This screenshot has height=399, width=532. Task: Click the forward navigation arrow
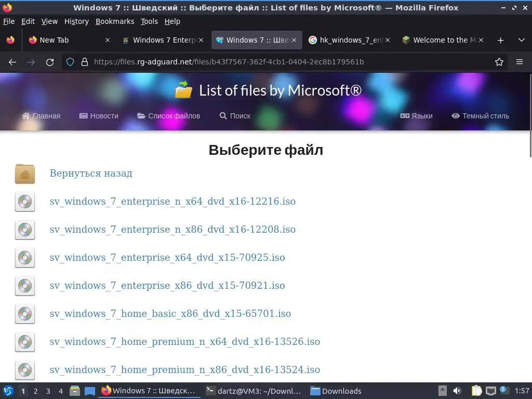coord(31,62)
